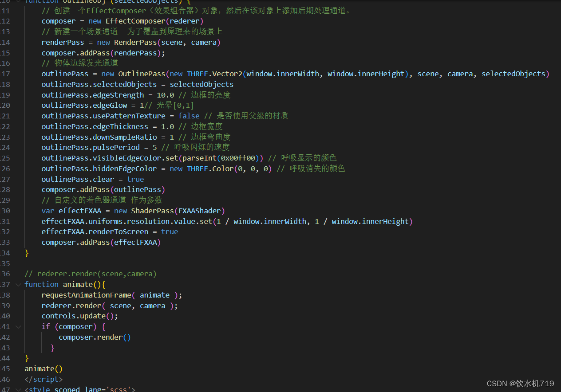Image resolution: width=561 pixels, height=392 pixels.
Task: Click THREE.Vector2 in the OutlinePass line
Action: (x=214, y=74)
